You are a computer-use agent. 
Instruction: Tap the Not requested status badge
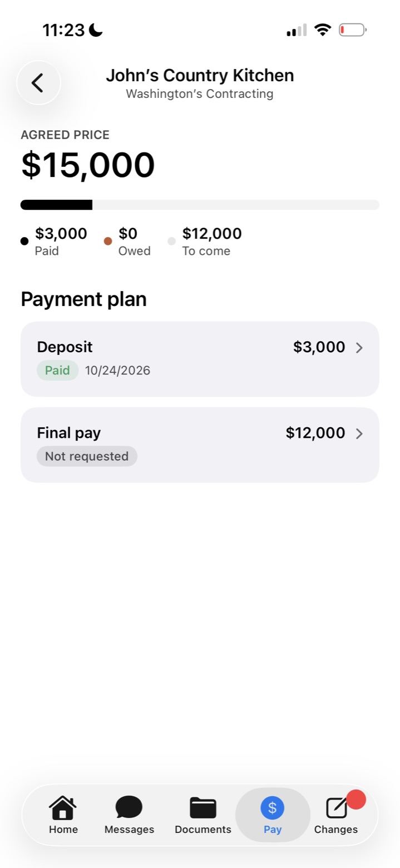point(87,456)
